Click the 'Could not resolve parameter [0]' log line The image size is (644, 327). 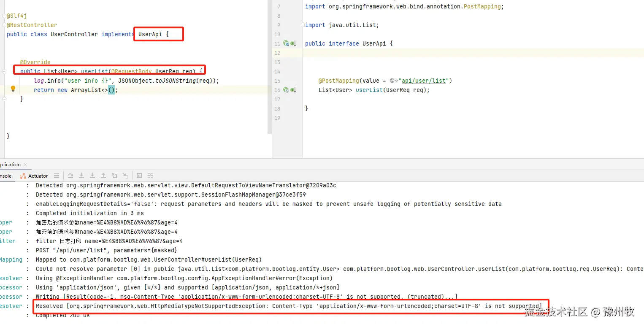pos(340,269)
